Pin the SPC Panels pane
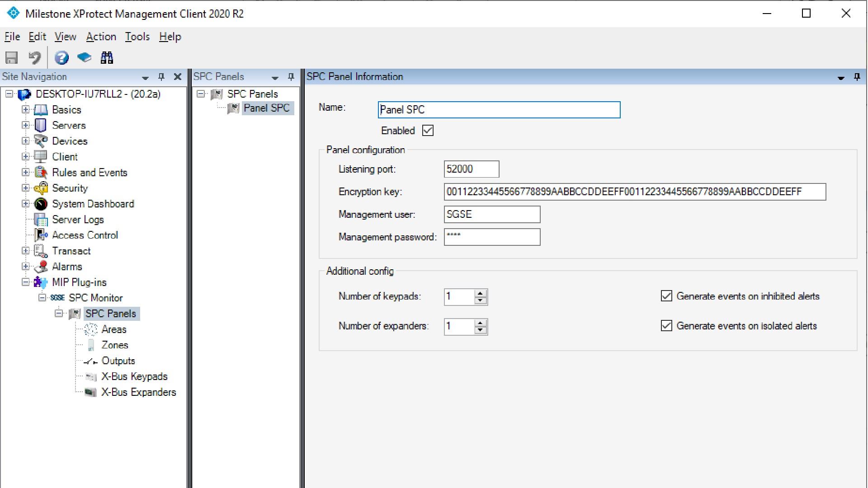Viewport: 868px width, 488px height. click(291, 77)
